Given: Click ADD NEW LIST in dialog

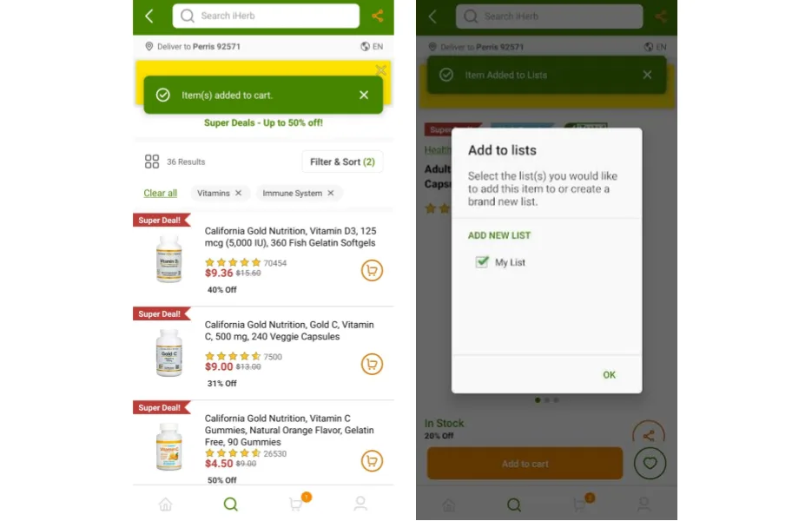Looking at the screenshot, I should (x=499, y=235).
